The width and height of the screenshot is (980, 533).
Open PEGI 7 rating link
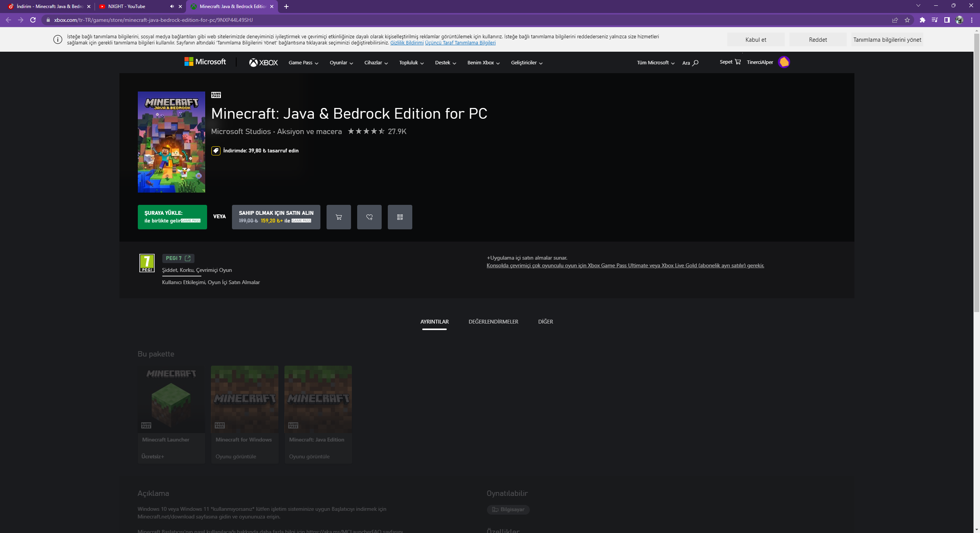(x=178, y=258)
